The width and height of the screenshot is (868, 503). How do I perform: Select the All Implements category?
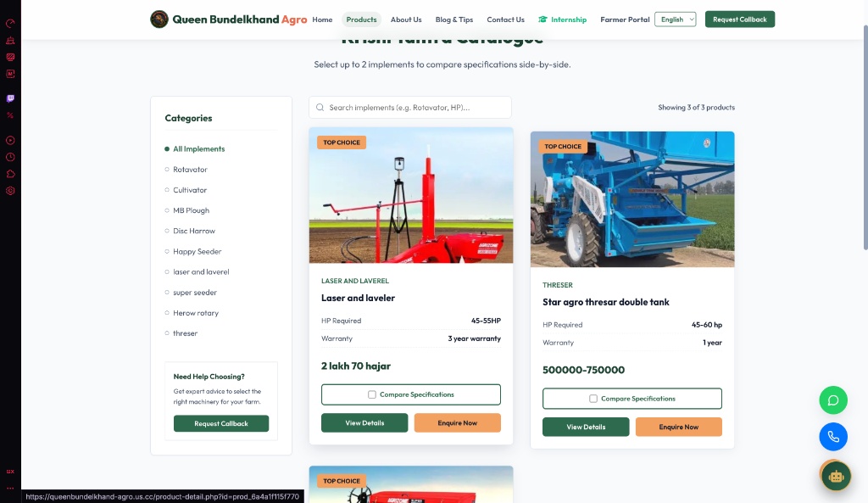[198, 149]
